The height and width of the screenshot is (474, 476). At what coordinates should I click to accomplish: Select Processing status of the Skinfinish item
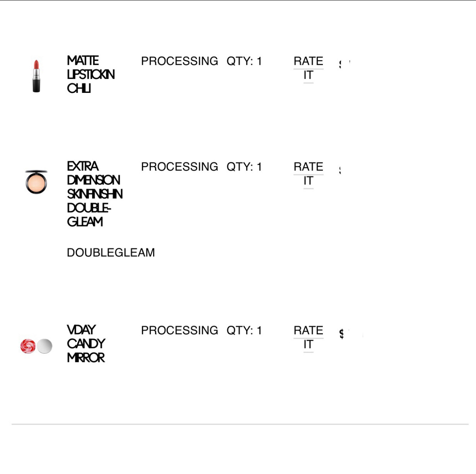tap(179, 167)
